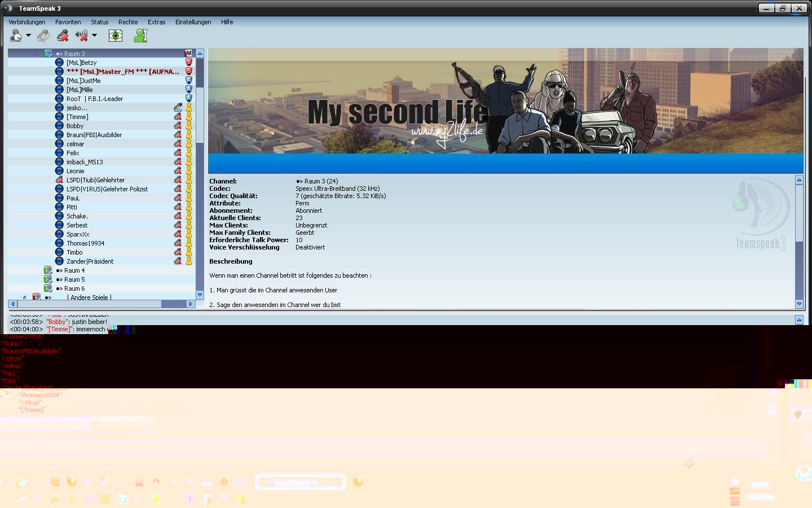Click the talk power microphone icon beside jesko

178,107
